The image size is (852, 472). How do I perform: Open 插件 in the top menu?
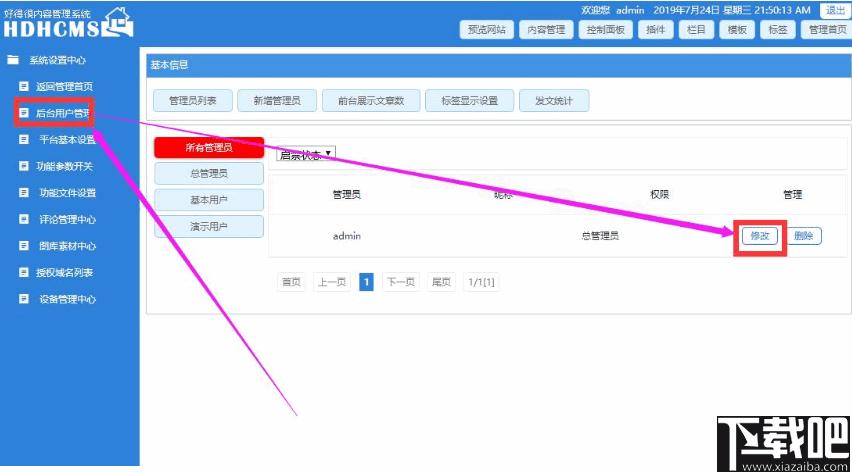[x=656, y=30]
